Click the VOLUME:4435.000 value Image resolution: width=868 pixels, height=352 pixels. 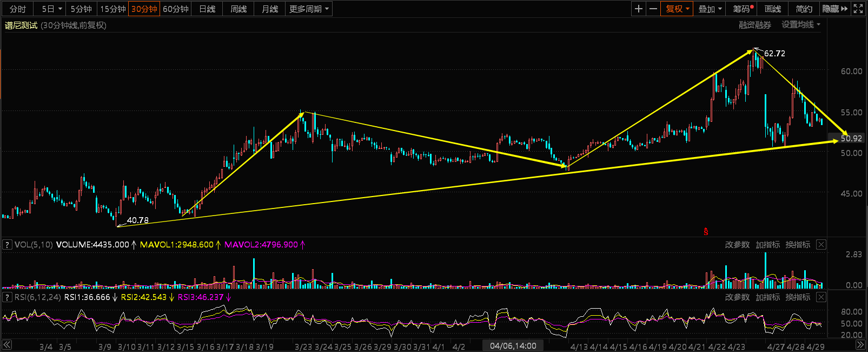92,245
